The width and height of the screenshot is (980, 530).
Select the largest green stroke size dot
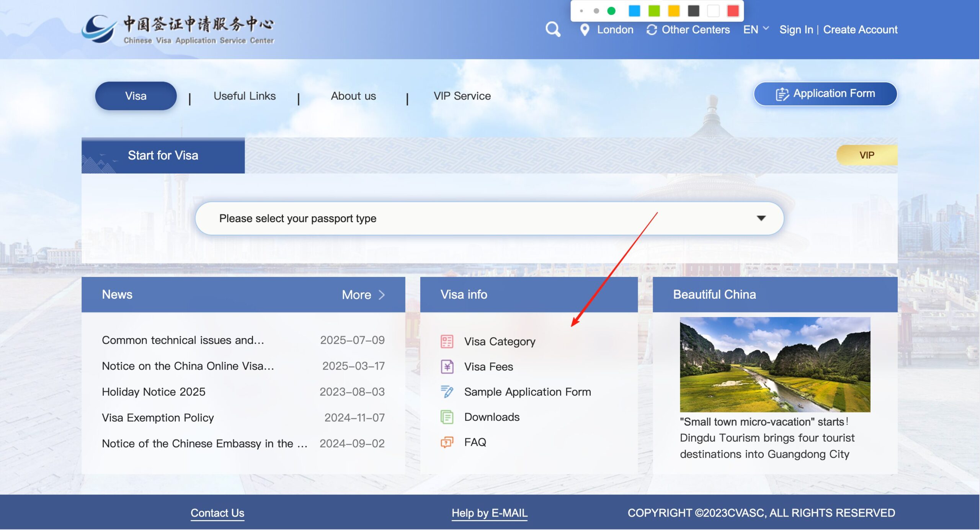coord(611,11)
